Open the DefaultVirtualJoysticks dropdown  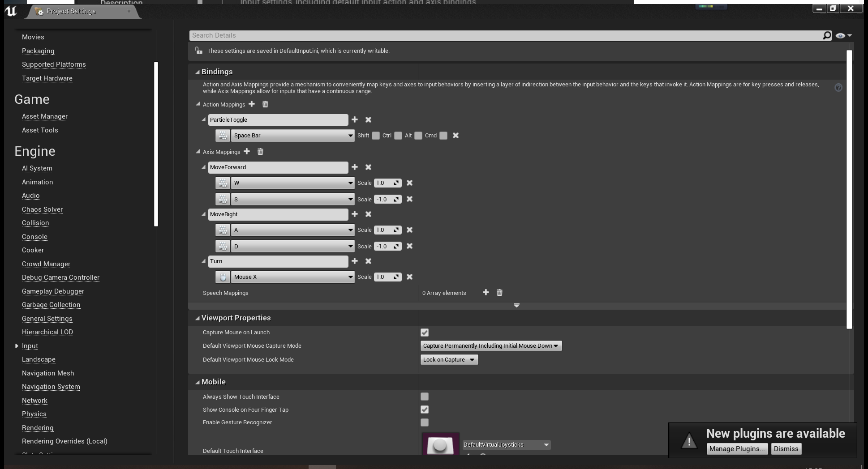[506, 445]
